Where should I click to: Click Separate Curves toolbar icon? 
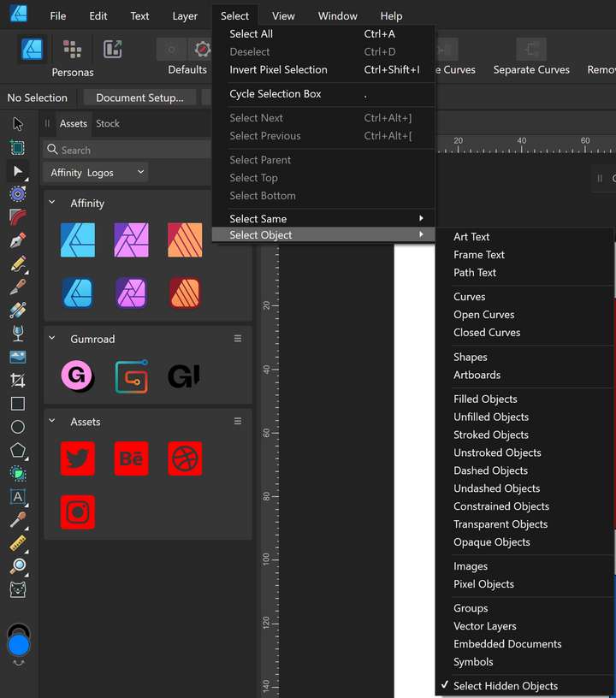click(x=531, y=49)
